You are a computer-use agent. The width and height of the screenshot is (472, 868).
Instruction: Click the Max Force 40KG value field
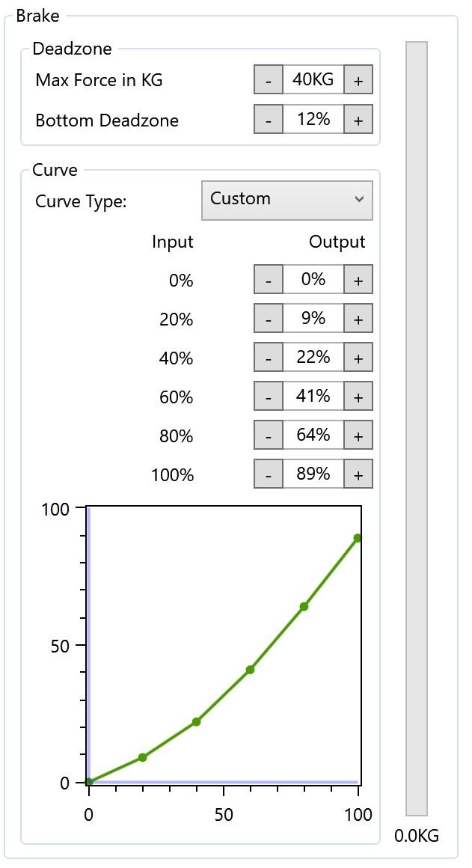point(313,80)
